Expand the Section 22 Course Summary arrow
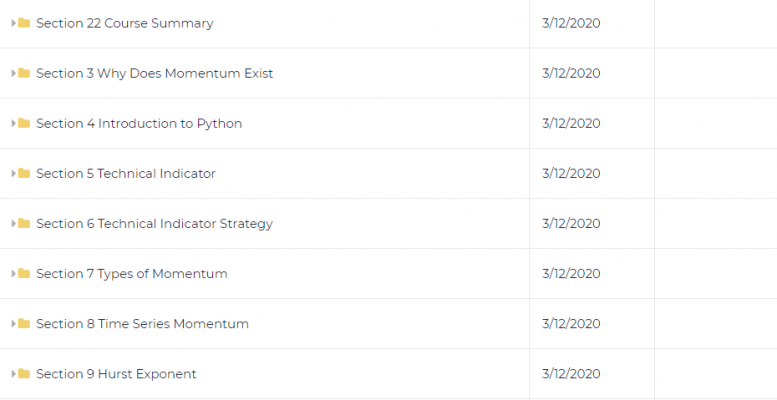The image size is (777, 400). [13, 23]
